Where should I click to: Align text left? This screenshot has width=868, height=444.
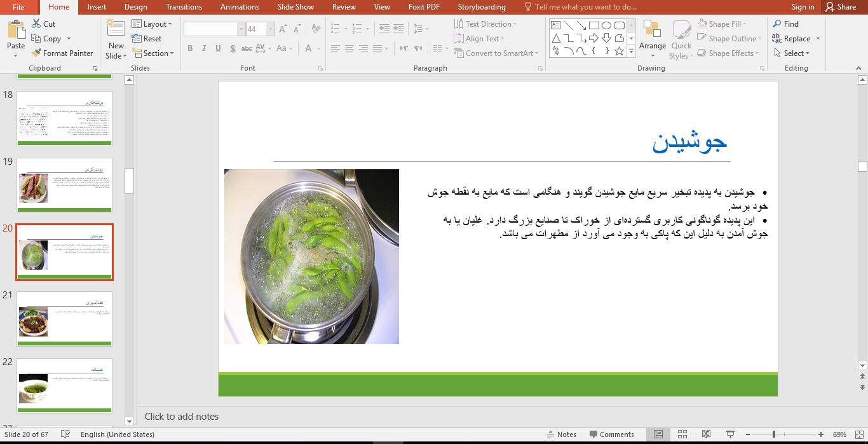[x=335, y=48]
